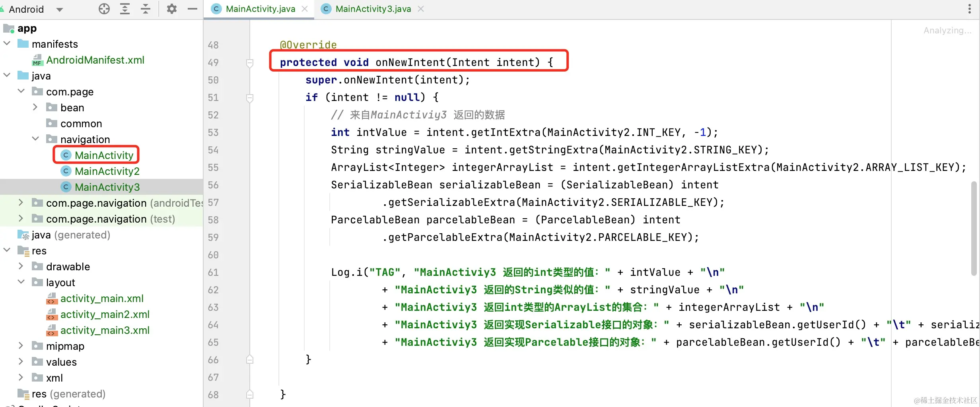Click the activity_main.xml file icon
Screen dimensions: 980x407
(x=52, y=298)
